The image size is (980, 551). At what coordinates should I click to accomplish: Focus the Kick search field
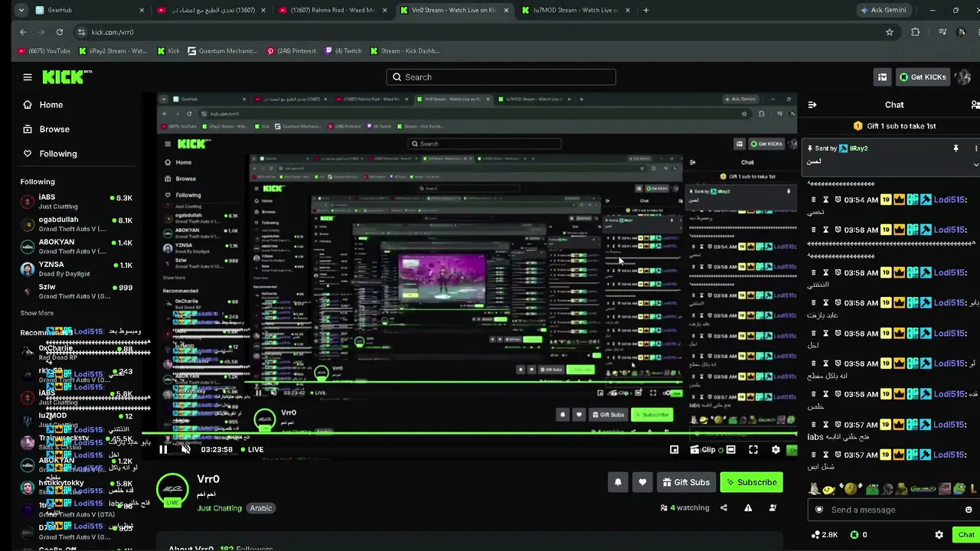click(x=501, y=77)
